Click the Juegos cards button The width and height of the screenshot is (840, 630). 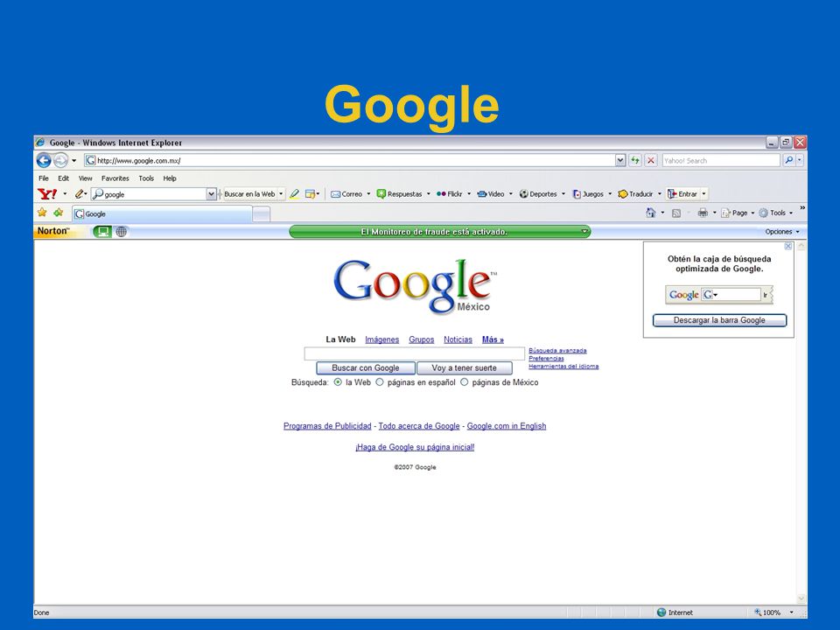tap(588, 194)
